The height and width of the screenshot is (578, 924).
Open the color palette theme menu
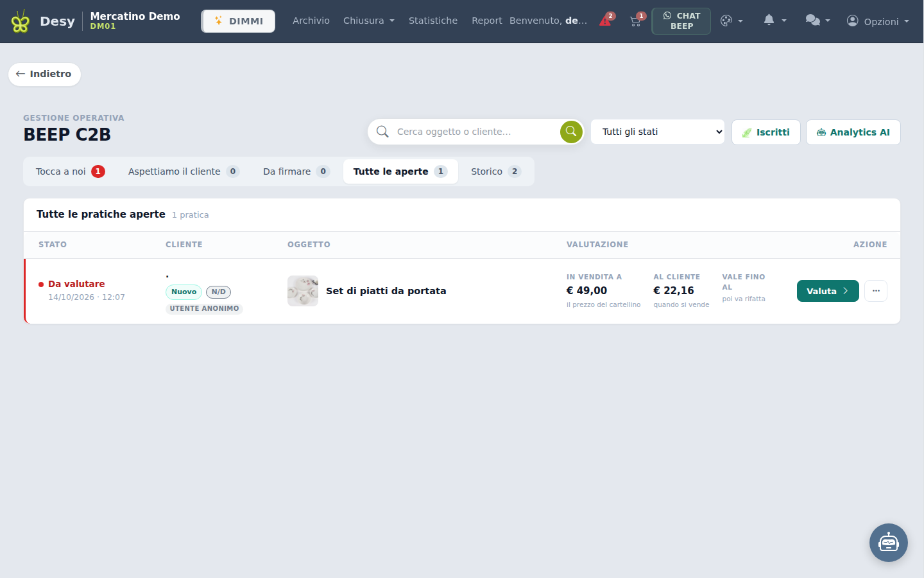coord(732,21)
